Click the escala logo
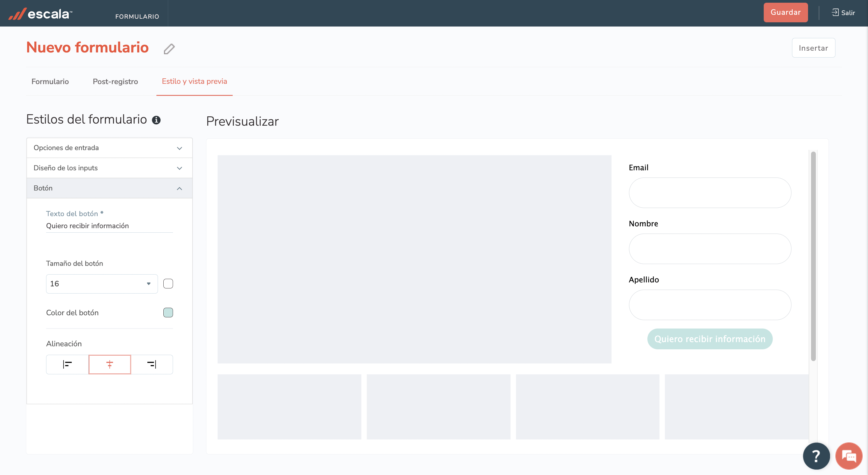Image resolution: width=868 pixels, height=475 pixels. coord(40,14)
